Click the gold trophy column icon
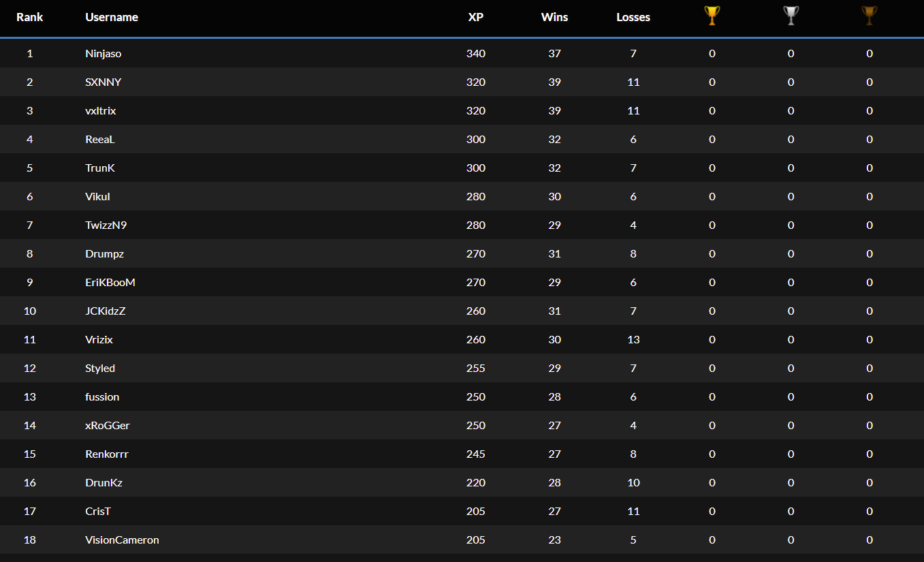 (x=712, y=16)
